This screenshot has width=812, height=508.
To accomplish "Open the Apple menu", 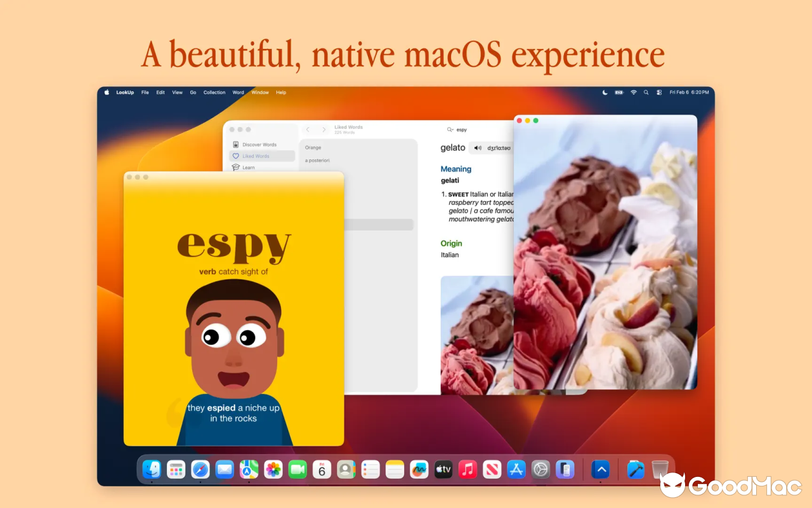I will click(x=107, y=93).
